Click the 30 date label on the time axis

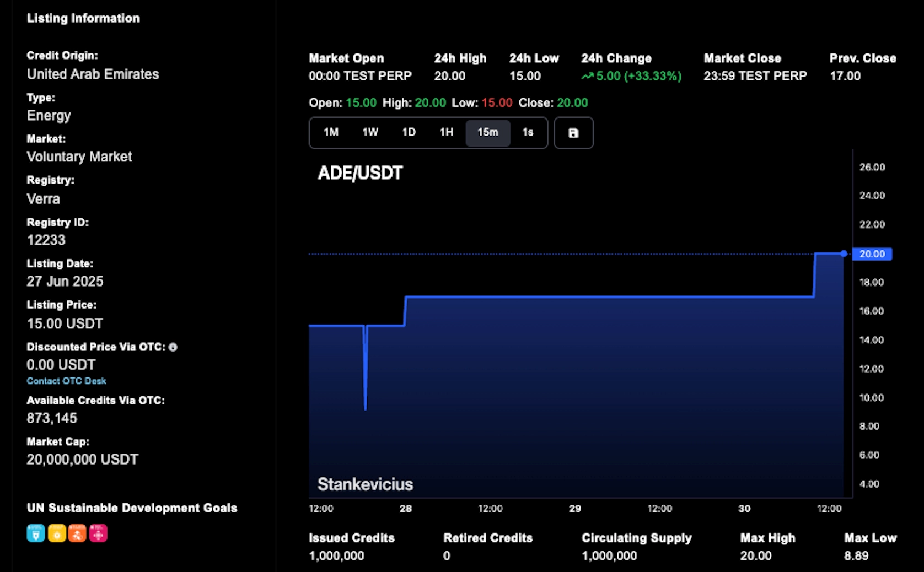(744, 509)
